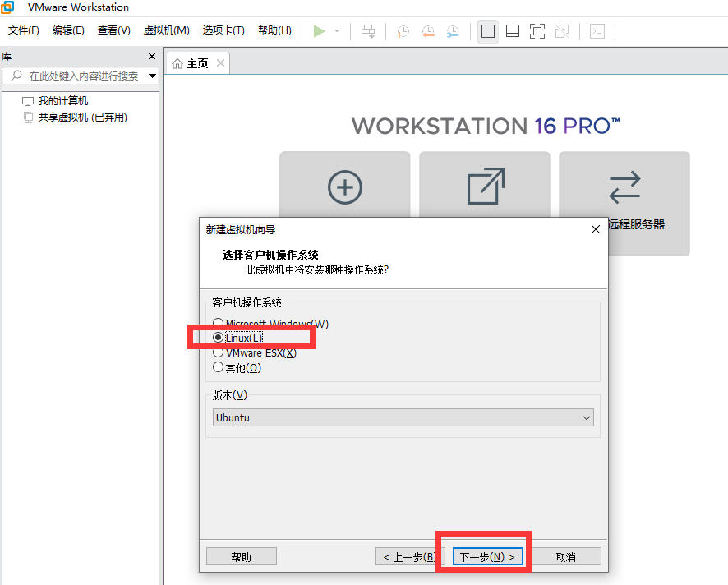Click connect to remote server arrows icon
Image resolution: width=728 pixels, height=585 pixels.
(x=624, y=187)
